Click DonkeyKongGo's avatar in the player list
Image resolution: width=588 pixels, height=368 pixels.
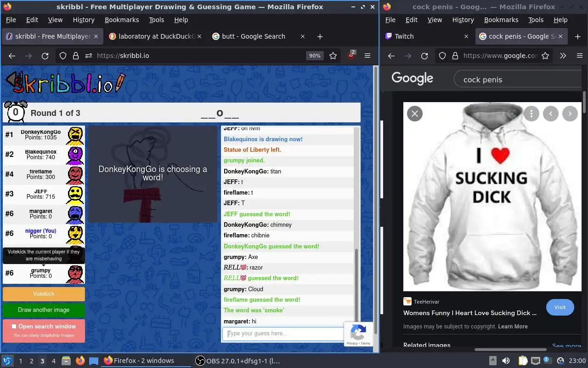pos(75,135)
